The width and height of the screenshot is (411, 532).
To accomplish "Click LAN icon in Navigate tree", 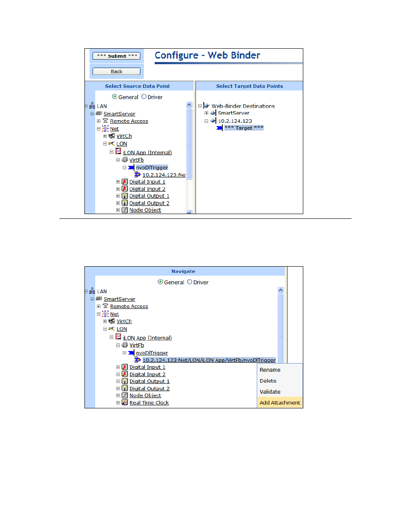I will (x=92, y=291).
